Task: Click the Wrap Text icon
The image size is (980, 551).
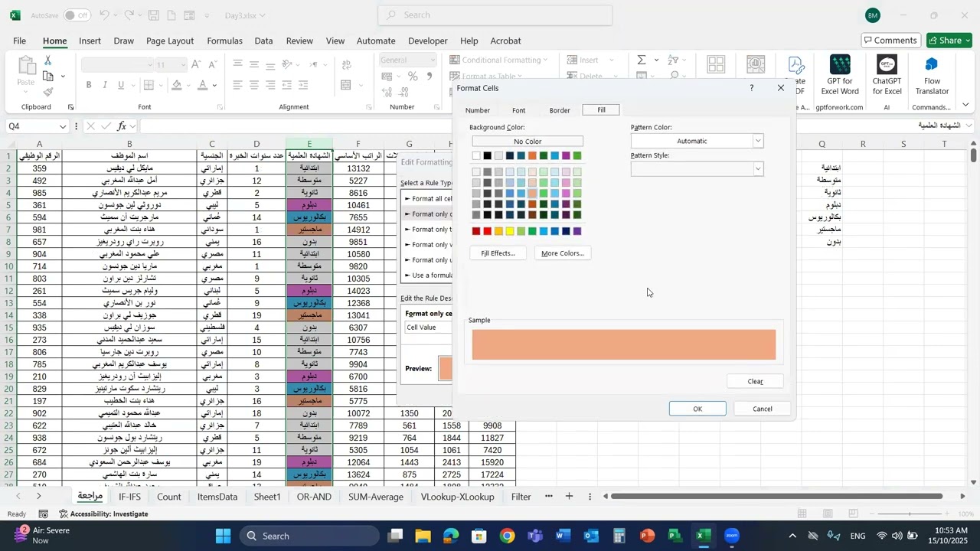Action: [x=346, y=65]
